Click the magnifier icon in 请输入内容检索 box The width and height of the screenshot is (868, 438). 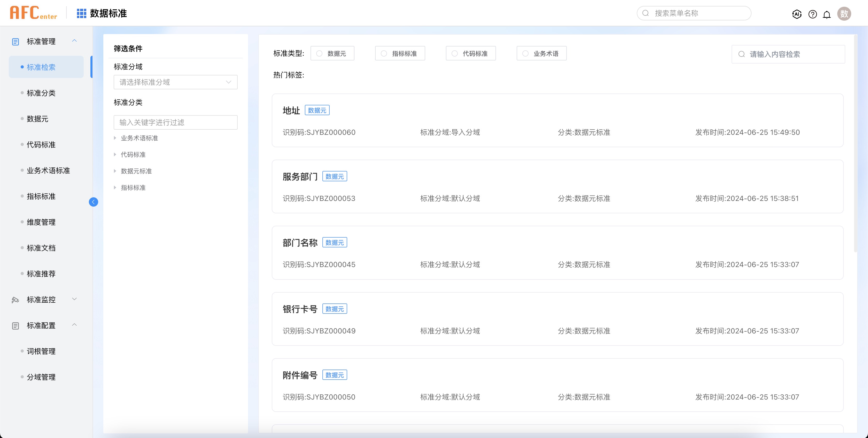pyautogui.click(x=742, y=54)
